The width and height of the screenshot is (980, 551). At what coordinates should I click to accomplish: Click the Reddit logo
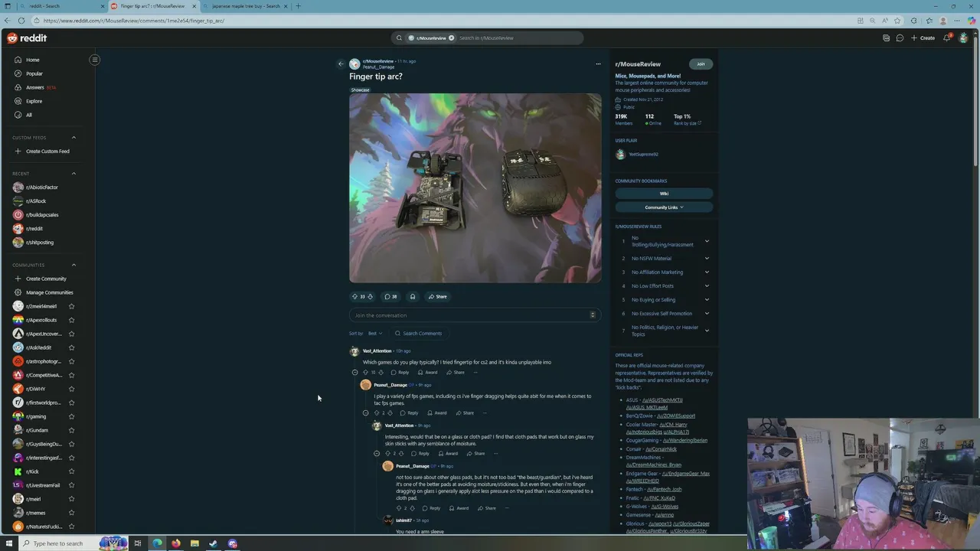point(27,37)
